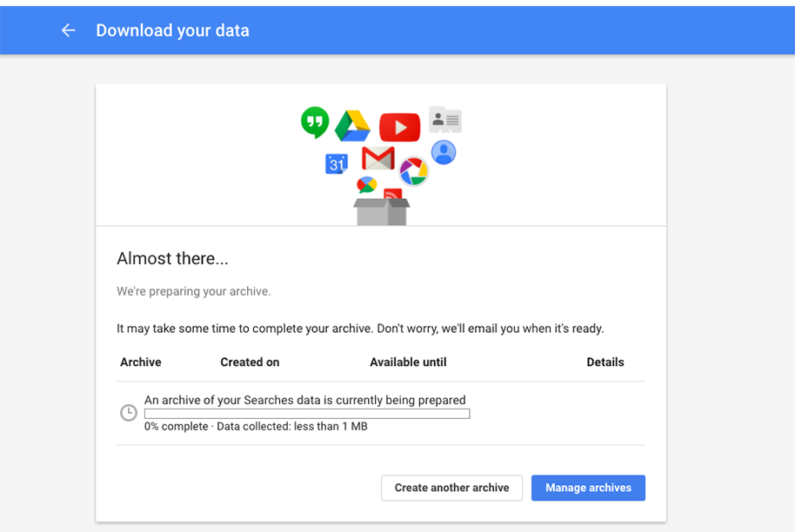This screenshot has width=795, height=532.
Task: Go back using the left arrow
Action: pos(69,31)
